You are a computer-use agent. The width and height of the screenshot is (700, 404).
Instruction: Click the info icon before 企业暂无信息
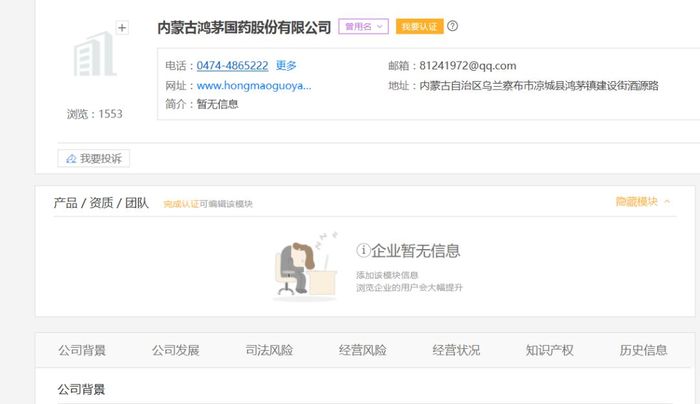(363, 250)
